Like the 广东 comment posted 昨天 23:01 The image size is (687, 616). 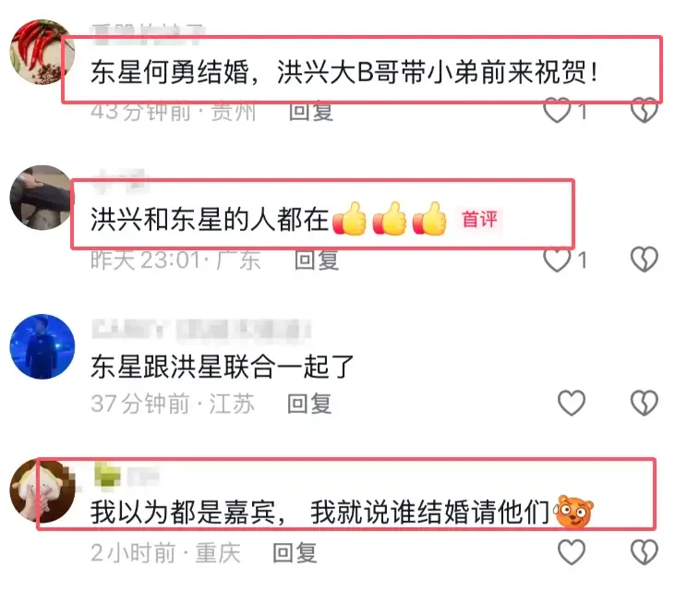click(557, 260)
